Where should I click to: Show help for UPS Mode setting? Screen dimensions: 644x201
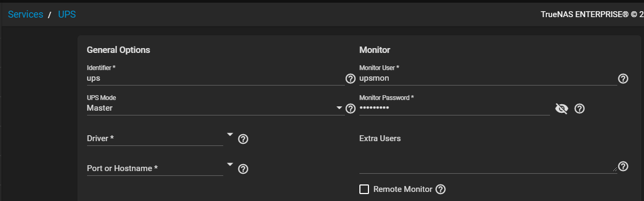(350, 109)
